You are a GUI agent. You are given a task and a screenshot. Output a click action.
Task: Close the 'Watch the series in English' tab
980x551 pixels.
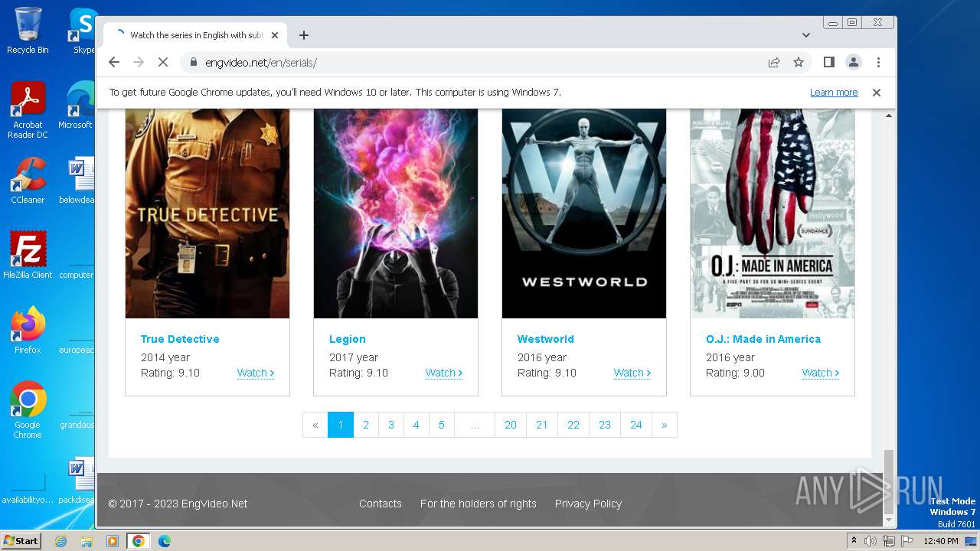[275, 35]
